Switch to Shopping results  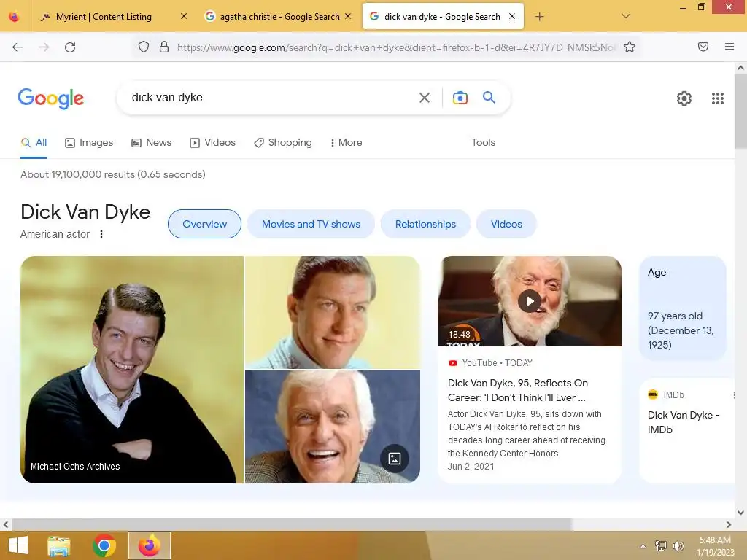[283, 142]
